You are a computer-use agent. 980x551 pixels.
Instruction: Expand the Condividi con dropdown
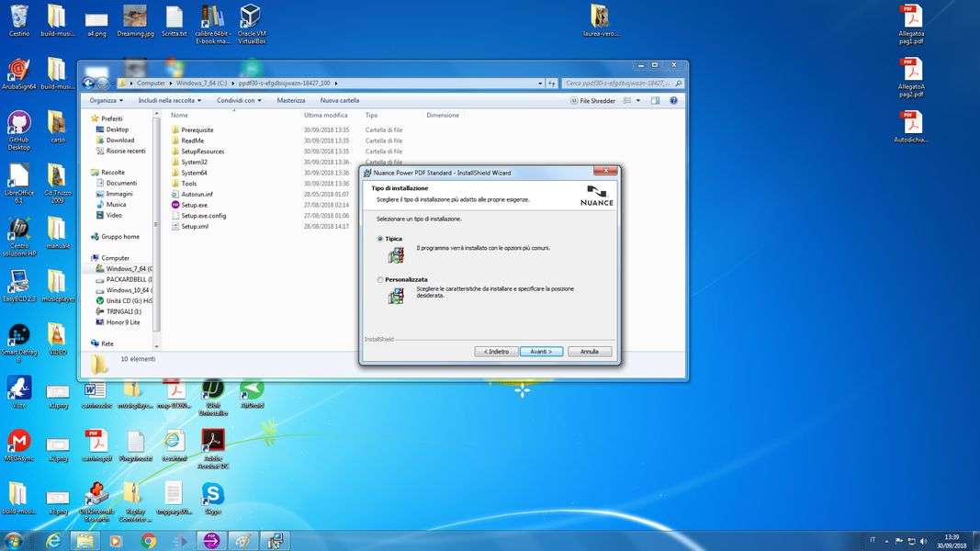pos(239,100)
